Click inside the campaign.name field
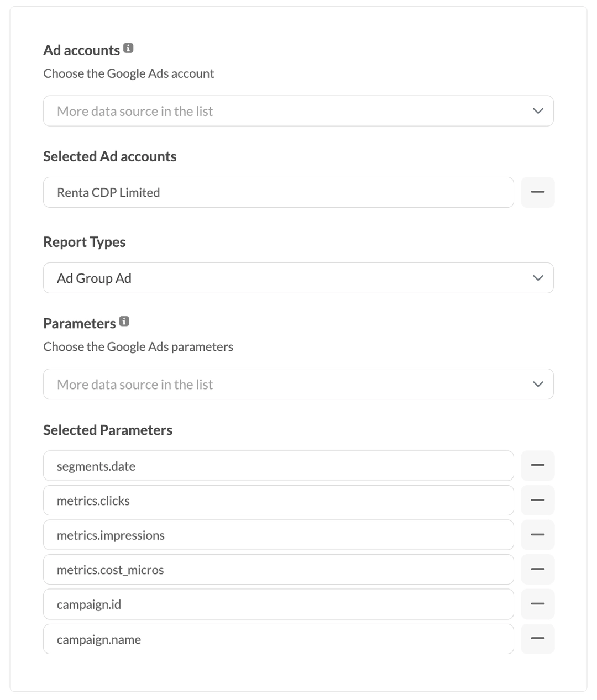 [x=221, y=638]
